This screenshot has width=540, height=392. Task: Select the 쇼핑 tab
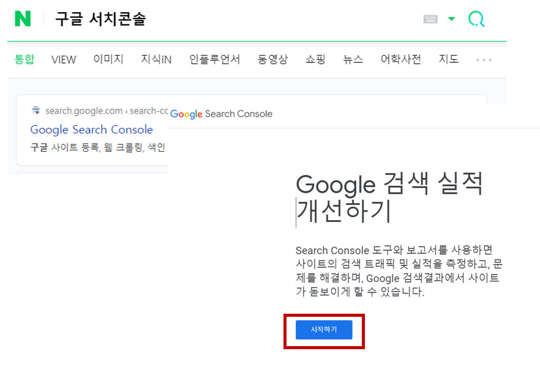pos(315,59)
